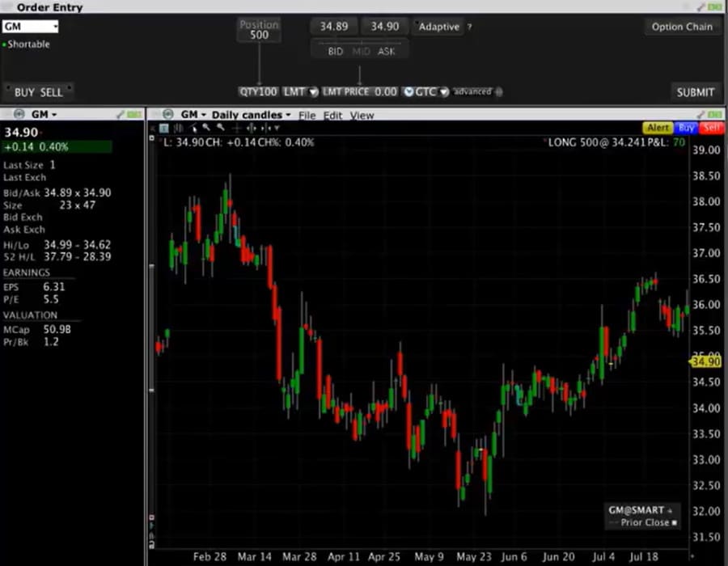Click the yellow Alert button on chart
This screenshot has width=728, height=566.
[658, 128]
